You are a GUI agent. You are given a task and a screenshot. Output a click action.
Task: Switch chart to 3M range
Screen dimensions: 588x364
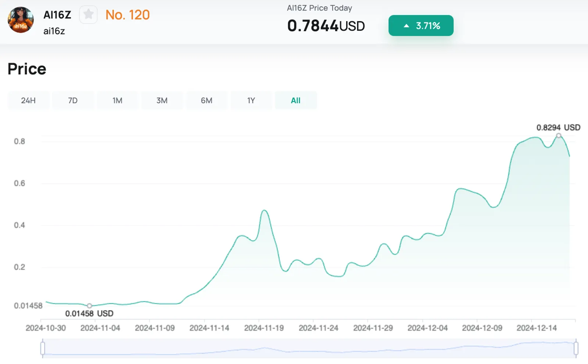pyautogui.click(x=162, y=100)
